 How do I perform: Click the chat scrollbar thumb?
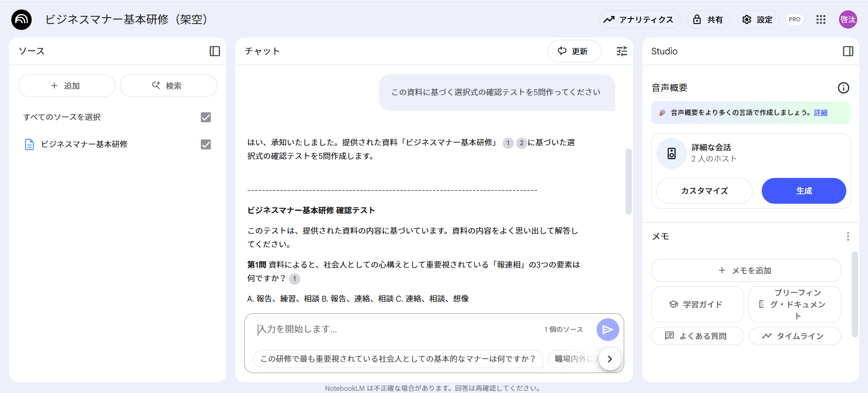pos(628,181)
